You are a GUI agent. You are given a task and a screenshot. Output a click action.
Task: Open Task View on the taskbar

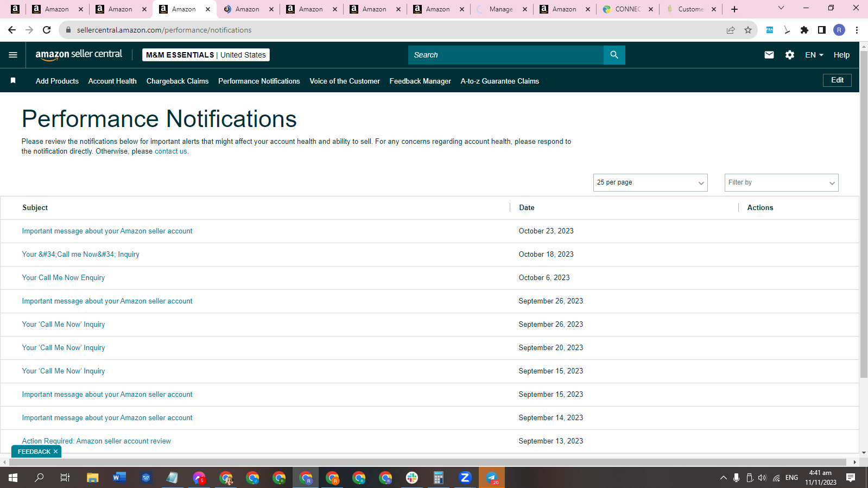coord(65,478)
